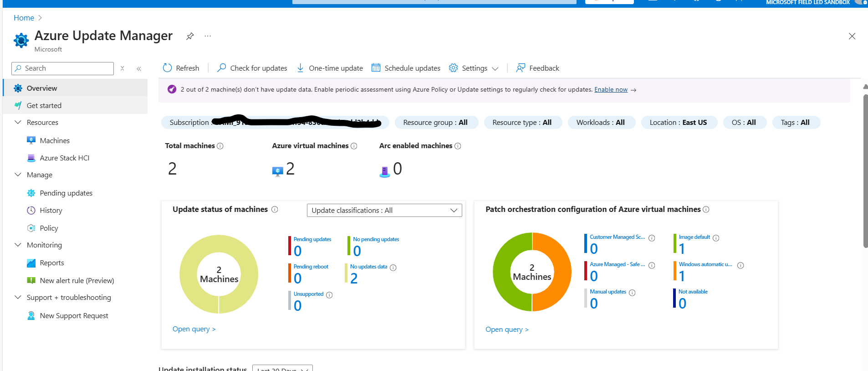Select No pending updates count
This screenshot has width=868, height=371.
(x=357, y=251)
